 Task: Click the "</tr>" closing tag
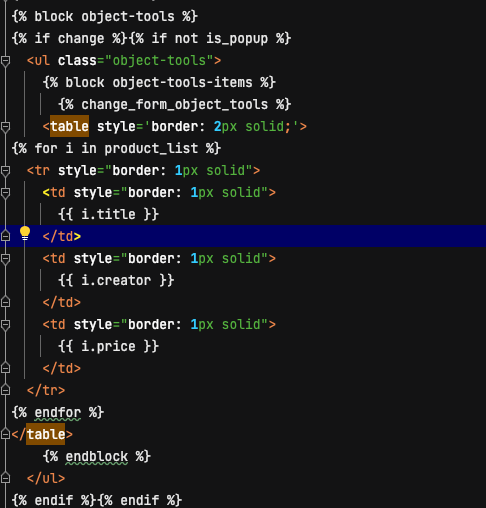pos(46,391)
